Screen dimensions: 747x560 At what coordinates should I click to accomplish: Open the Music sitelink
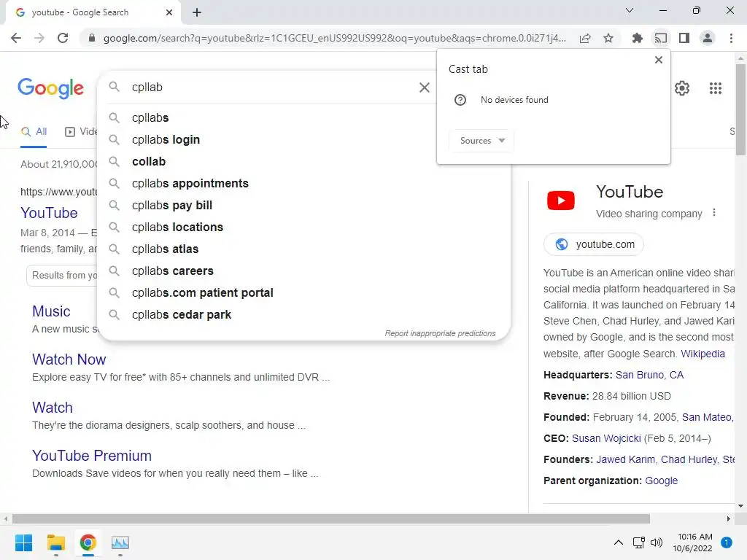click(51, 311)
